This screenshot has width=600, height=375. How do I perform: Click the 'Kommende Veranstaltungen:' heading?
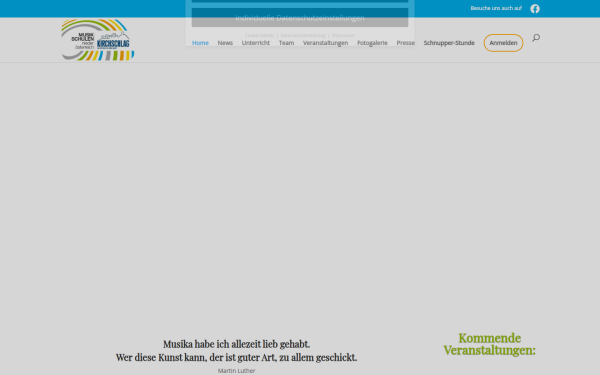pos(489,344)
